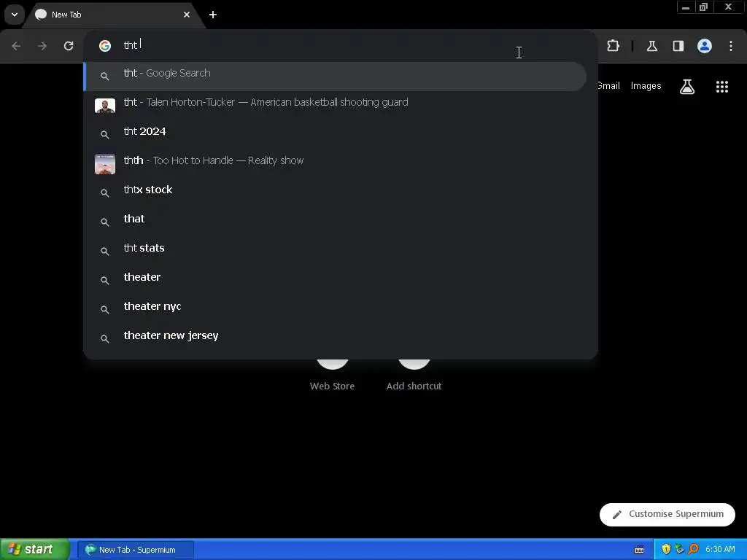
Task: Click the Google icon in address bar
Action: (105, 45)
